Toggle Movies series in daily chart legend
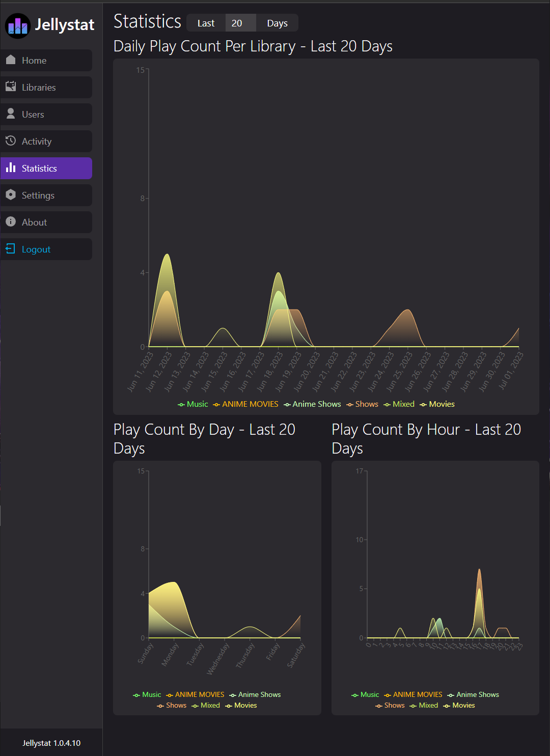 437,404
